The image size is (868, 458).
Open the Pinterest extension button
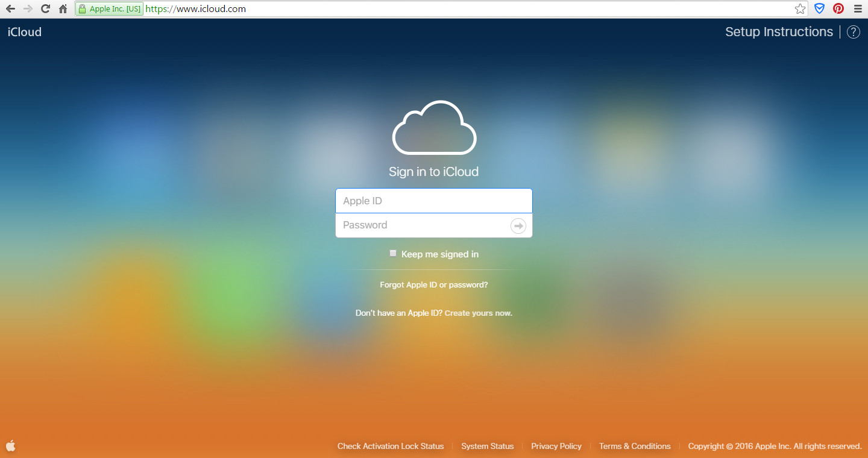[x=838, y=9]
